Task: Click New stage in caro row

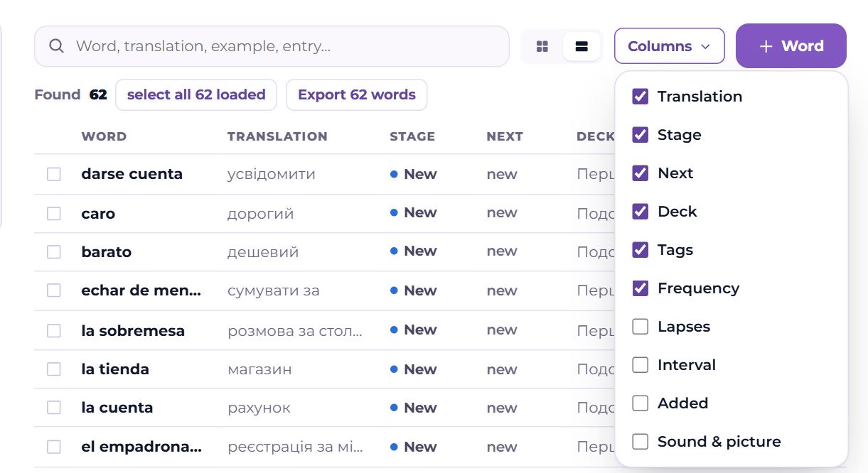Action: [413, 213]
